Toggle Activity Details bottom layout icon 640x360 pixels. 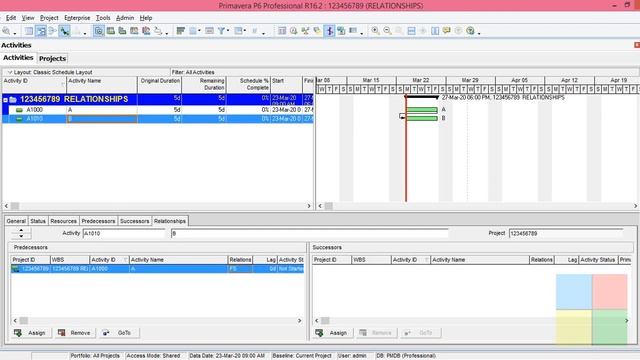(x=99, y=31)
